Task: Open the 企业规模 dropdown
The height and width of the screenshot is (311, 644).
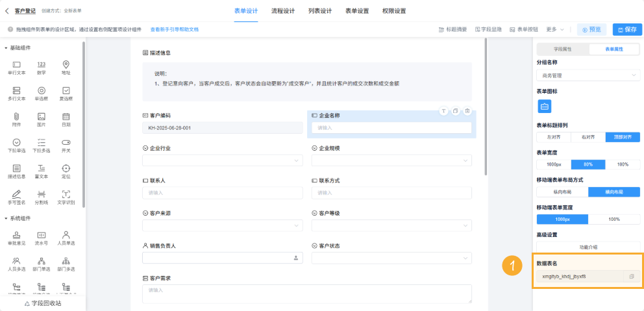Action: pos(391,160)
